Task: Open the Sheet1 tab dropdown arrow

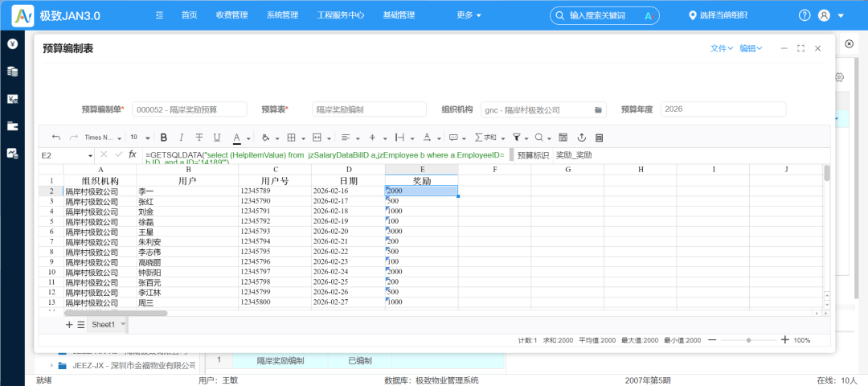Action: (x=123, y=325)
